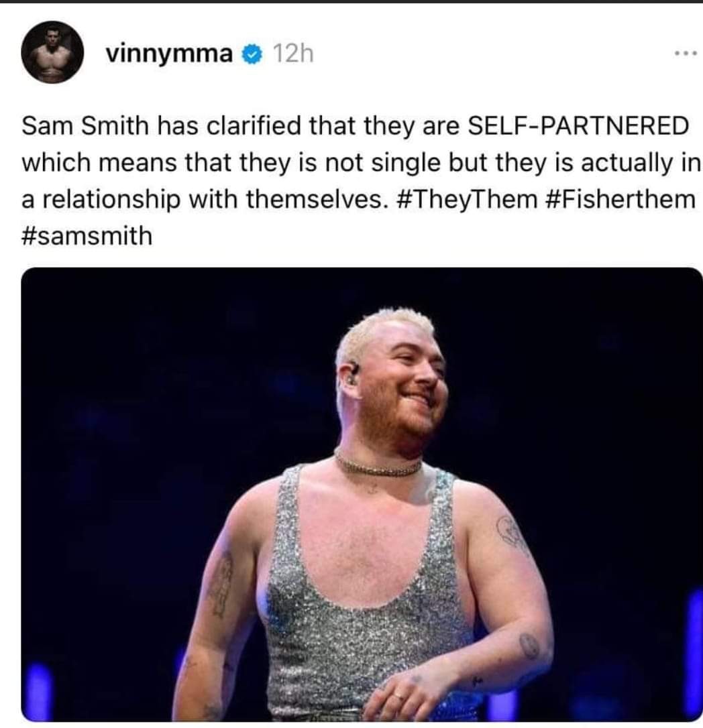Click the ring on the hand in photo

pyautogui.click(x=398, y=696)
